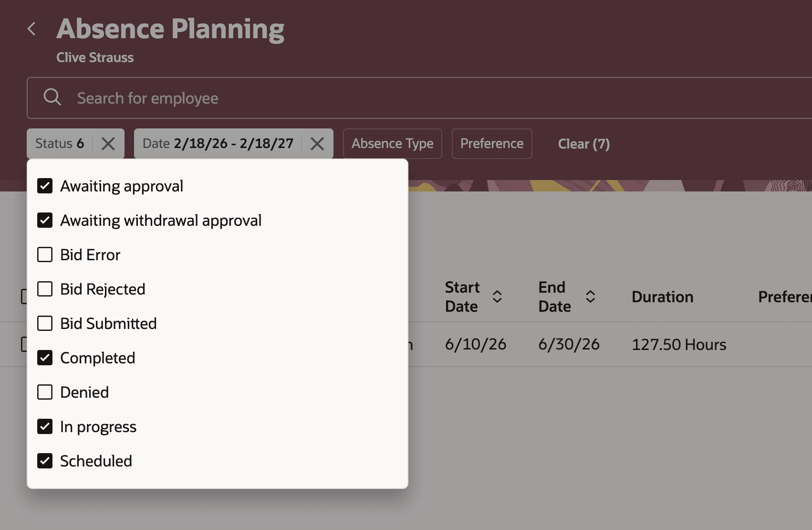Clear the Date filter with its X icon
The image size is (812, 530).
pos(317,143)
